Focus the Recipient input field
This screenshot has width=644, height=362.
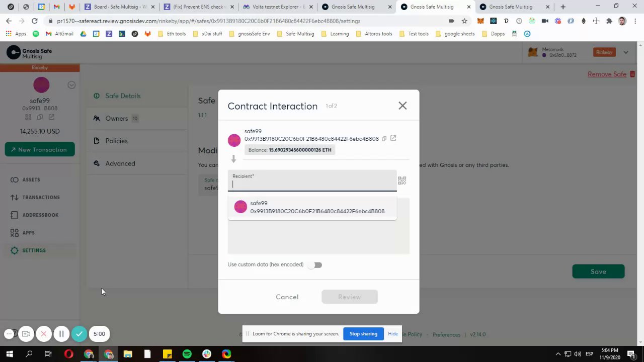tap(312, 182)
